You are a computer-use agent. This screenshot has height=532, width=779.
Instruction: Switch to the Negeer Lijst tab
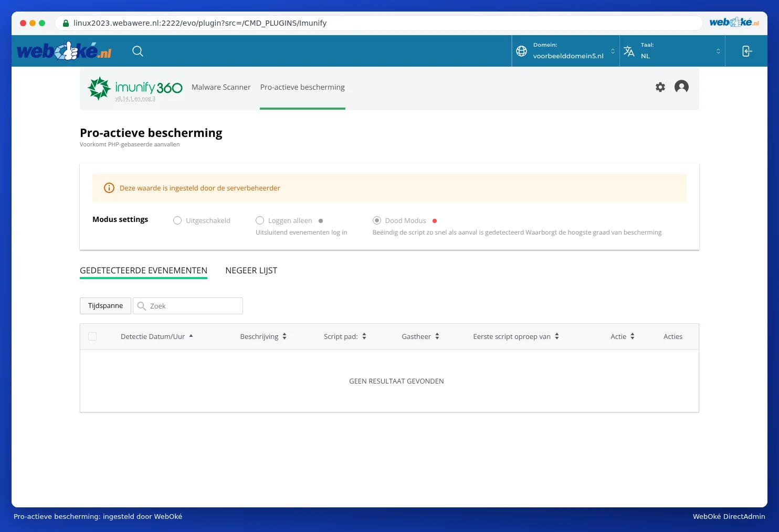pos(251,271)
